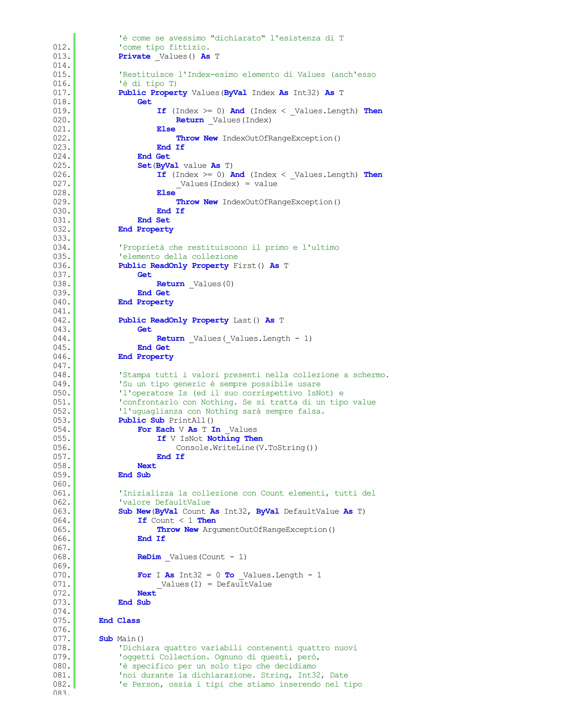The image size is (563, 728).
Task: Click '_Values(I) = DefaultValue' assignment
Action: (214, 584)
